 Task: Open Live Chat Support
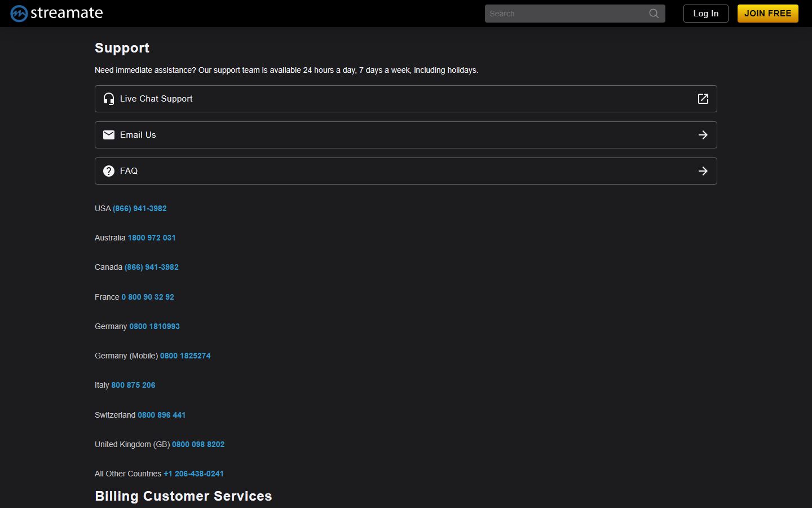click(406, 99)
